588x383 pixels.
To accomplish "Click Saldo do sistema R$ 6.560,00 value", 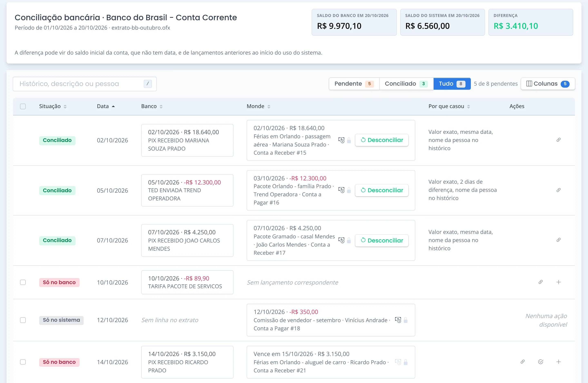I will (x=427, y=26).
